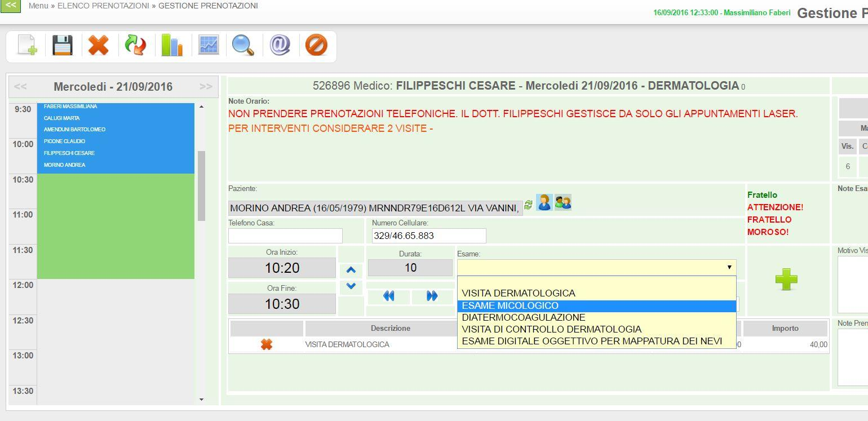
Task: Click the magnifying glass search icon
Action: point(243,45)
